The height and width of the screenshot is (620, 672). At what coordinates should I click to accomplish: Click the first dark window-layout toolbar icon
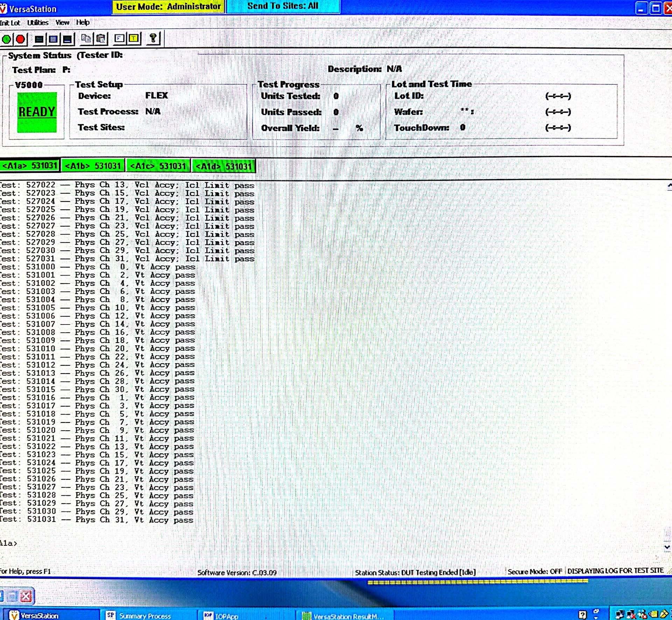point(39,39)
